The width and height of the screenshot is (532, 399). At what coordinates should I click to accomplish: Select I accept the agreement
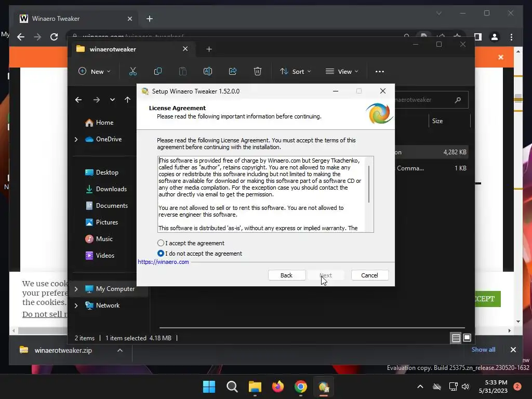tap(161, 243)
